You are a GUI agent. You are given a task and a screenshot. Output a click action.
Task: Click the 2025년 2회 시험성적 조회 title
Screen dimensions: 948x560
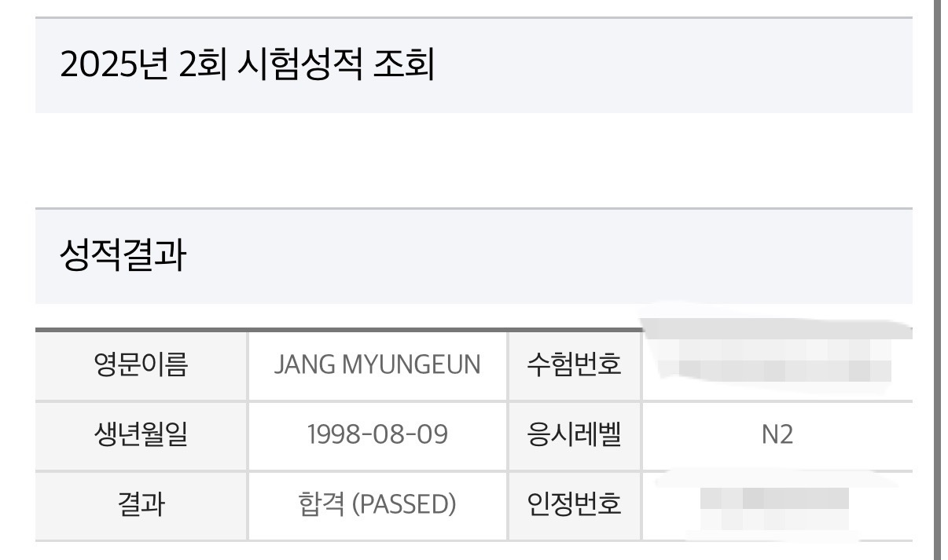tap(247, 64)
